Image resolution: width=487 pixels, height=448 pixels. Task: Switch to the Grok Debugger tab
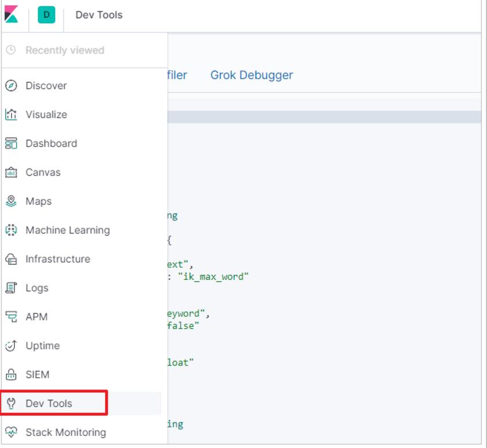pyautogui.click(x=251, y=75)
